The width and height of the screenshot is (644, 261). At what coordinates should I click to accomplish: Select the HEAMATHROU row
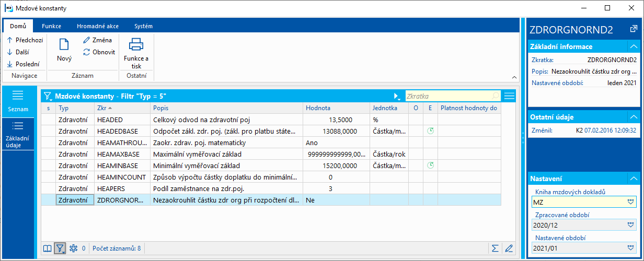point(271,143)
